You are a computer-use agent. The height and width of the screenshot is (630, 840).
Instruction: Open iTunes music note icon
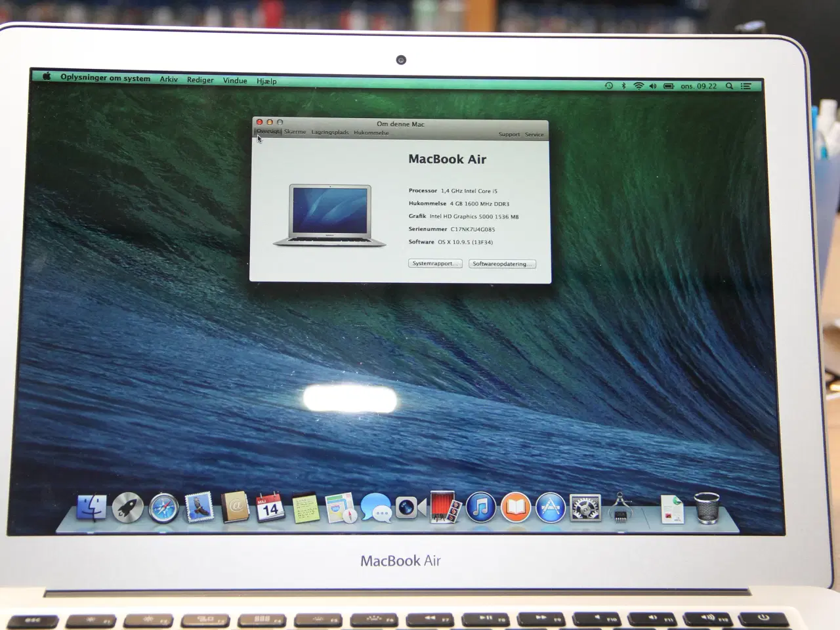pos(481,508)
